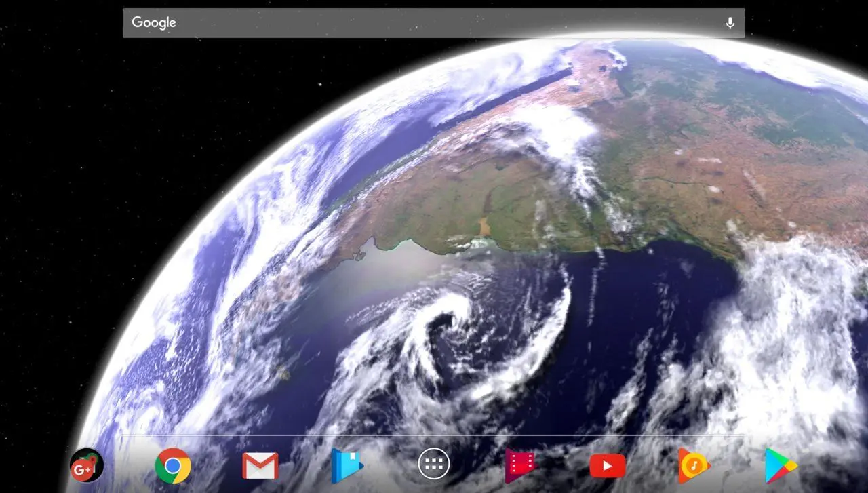868x493 pixels.
Task: Tap the microphone for voice search
Action: (730, 23)
